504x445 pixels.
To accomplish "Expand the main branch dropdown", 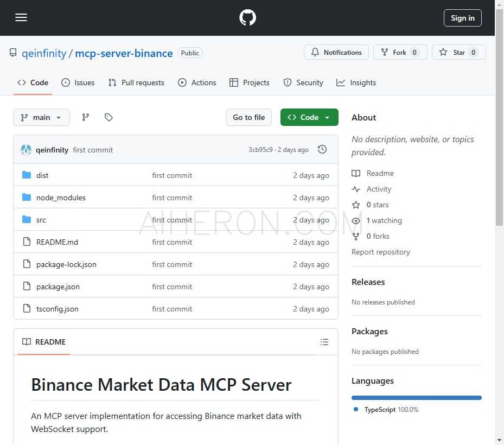I will click(41, 117).
